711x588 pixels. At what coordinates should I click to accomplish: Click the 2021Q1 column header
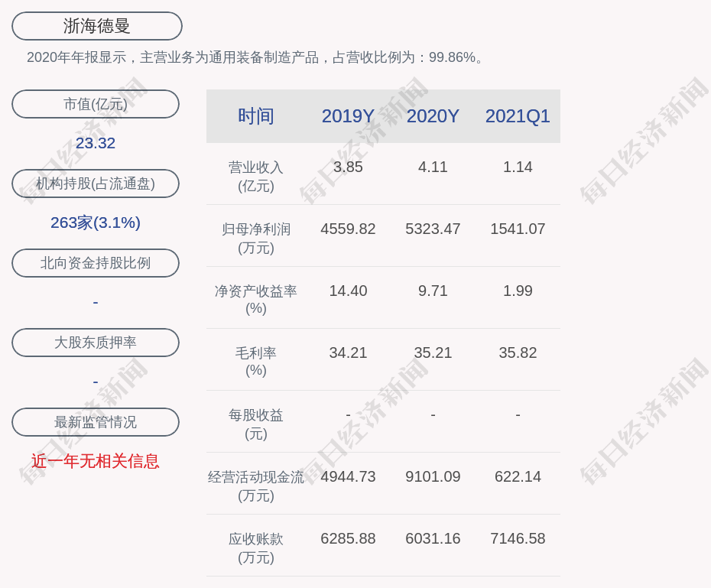coord(518,116)
